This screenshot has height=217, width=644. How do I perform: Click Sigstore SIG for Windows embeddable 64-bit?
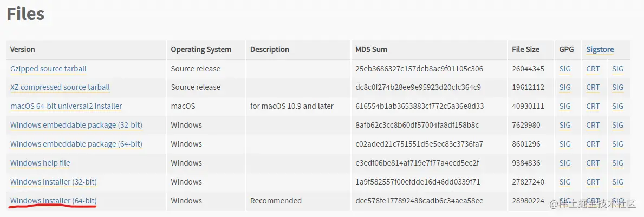pyautogui.click(x=617, y=144)
